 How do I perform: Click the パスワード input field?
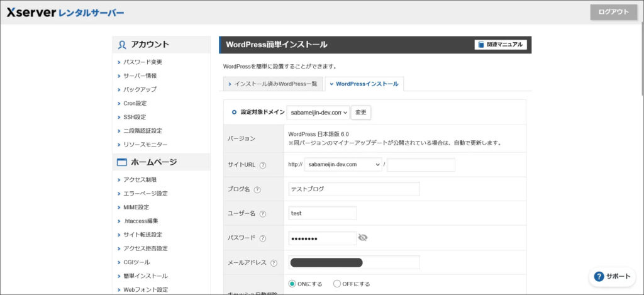(x=323, y=238)
